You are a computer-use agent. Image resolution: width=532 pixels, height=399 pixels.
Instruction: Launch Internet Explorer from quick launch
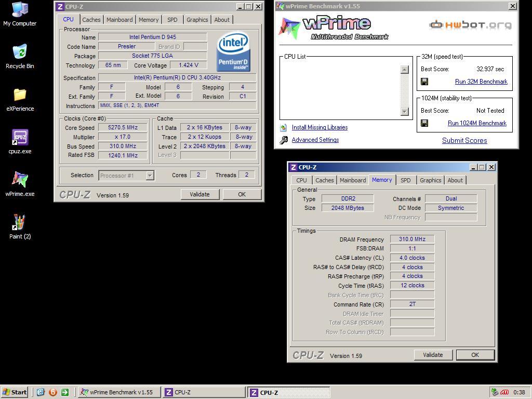pyautogui.click(x=41, y=392)
